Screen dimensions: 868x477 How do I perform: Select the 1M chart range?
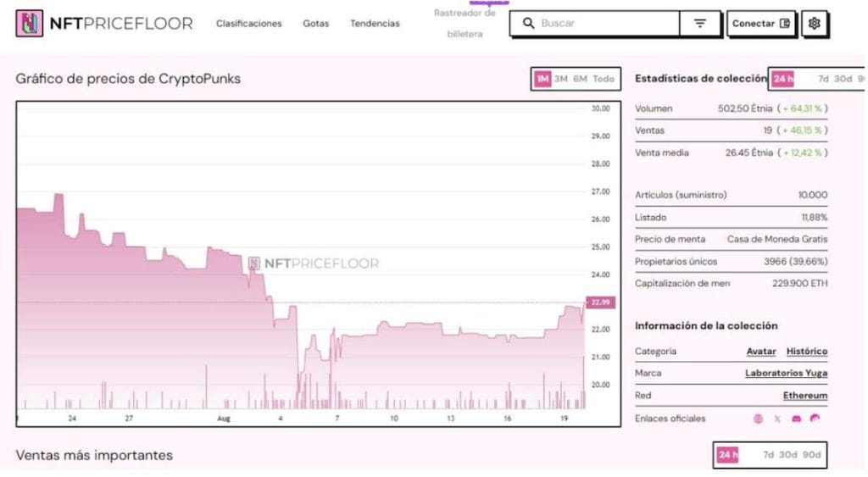point(542,79)
